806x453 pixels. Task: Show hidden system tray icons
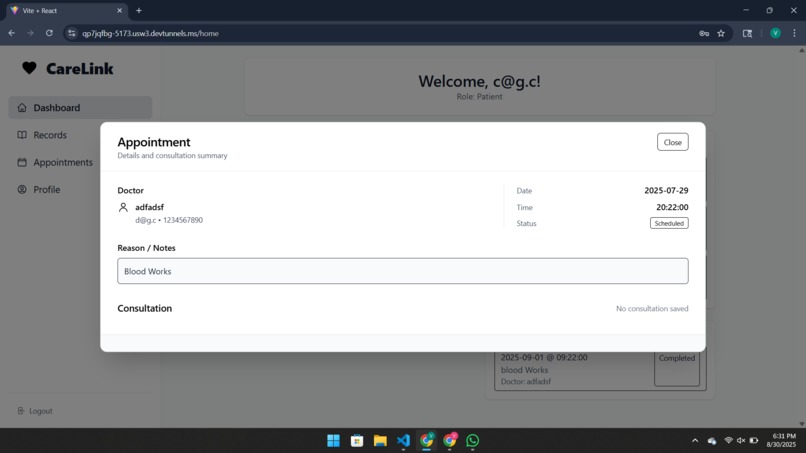[x=695, y=441]
